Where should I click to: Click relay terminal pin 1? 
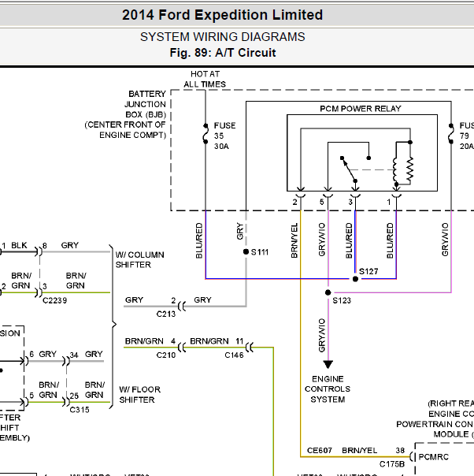(396, 195)
